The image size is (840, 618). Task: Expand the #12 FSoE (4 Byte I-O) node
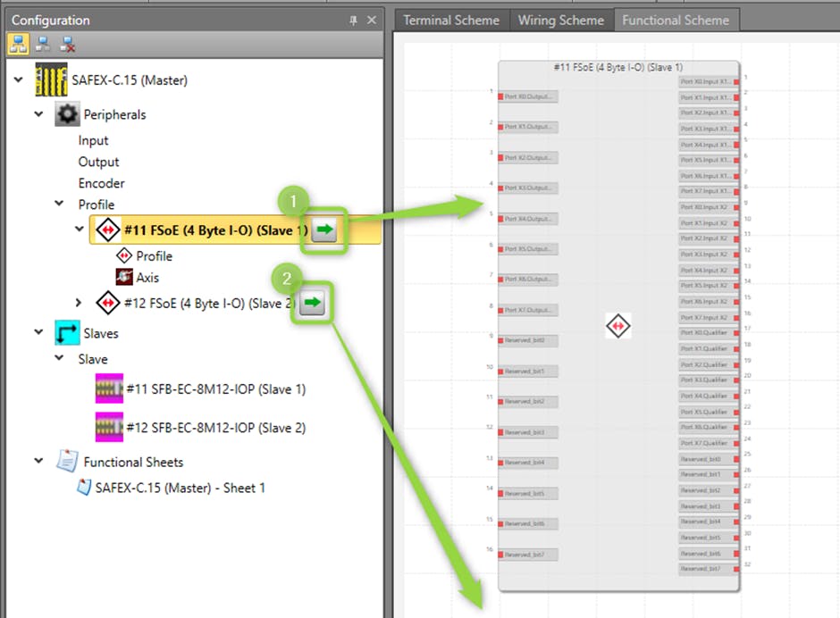tap(78, 304)
